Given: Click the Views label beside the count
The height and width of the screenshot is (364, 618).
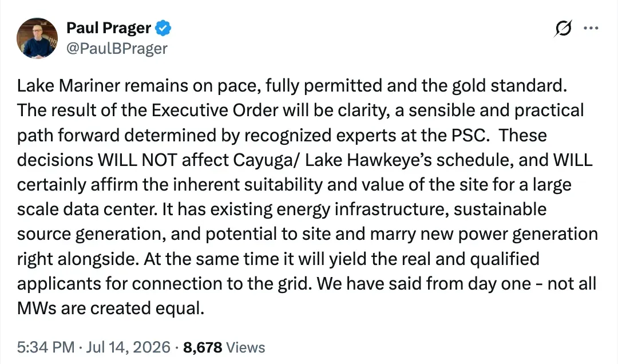Looking at the screenshot, I should pos(245,347).
